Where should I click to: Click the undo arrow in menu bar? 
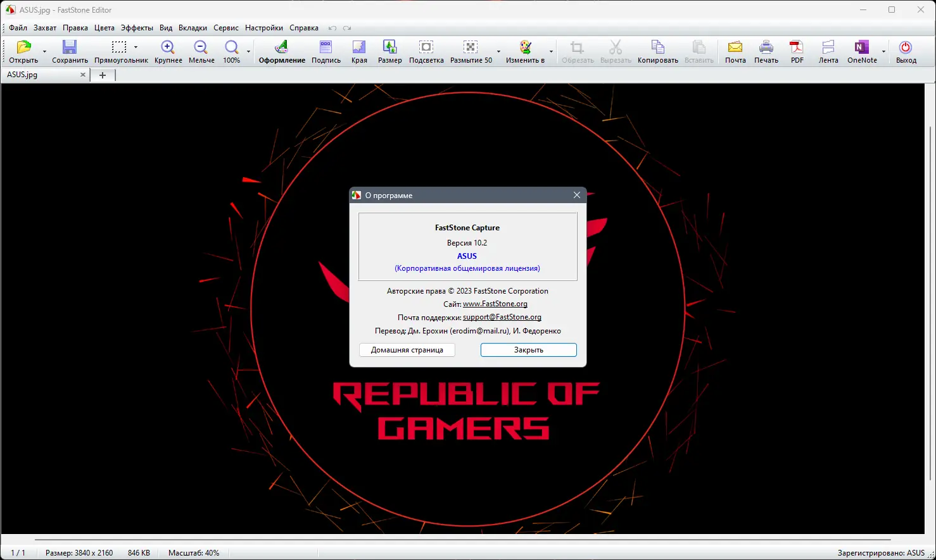332,28
